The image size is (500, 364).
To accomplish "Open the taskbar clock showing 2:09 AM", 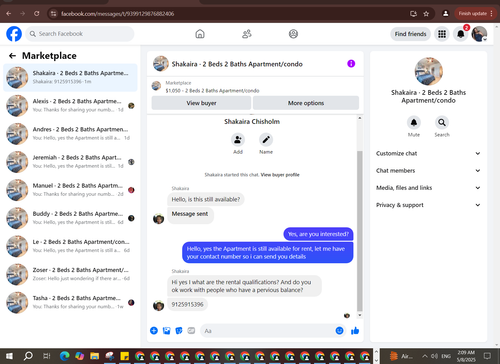I will coord(466,356).
